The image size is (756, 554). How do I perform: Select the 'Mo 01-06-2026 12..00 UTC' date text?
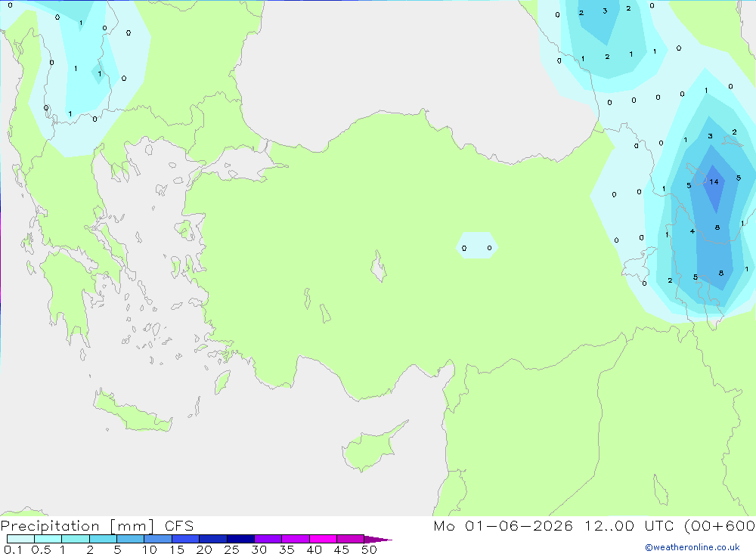[553, 525]
